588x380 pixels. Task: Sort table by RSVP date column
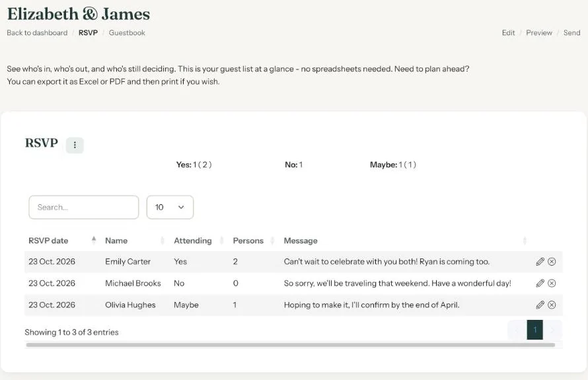tap(62, 241)
